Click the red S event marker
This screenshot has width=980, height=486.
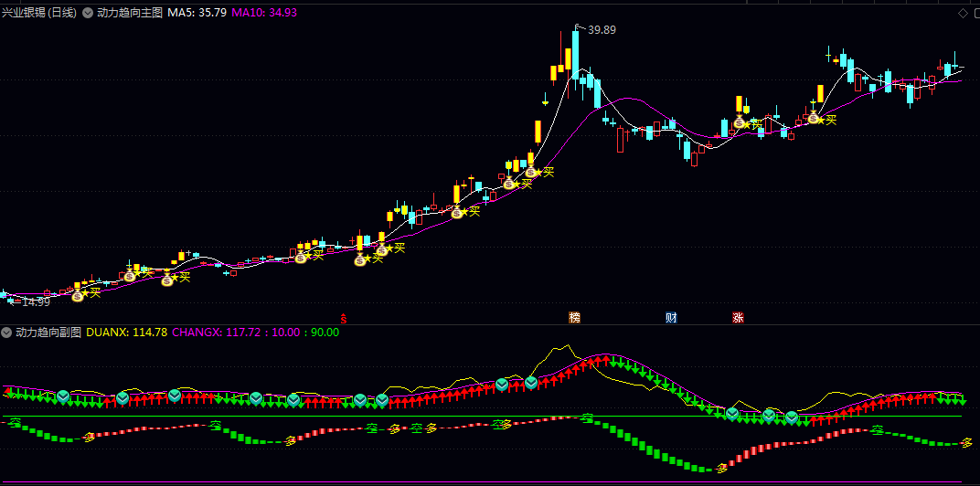click(345, 318)
